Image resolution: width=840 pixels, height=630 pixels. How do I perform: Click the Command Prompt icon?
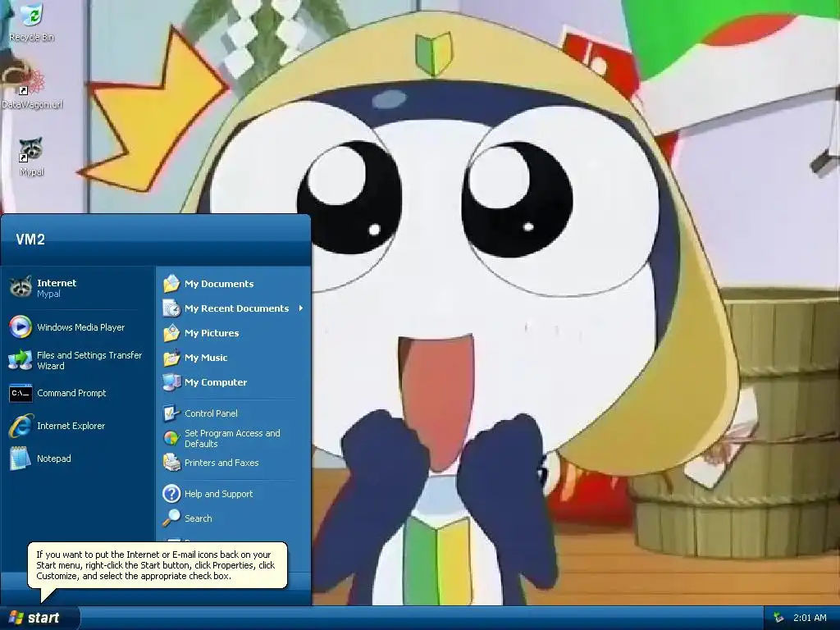point(21,393)
